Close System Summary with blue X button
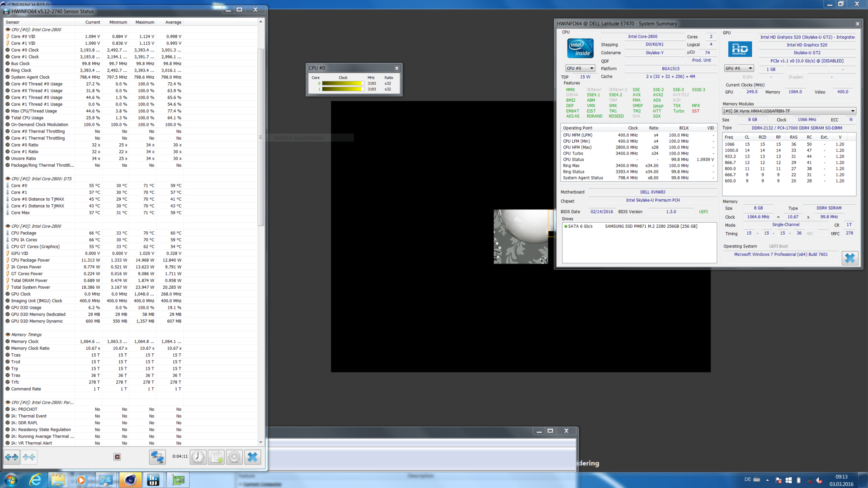 click(850, 258)
